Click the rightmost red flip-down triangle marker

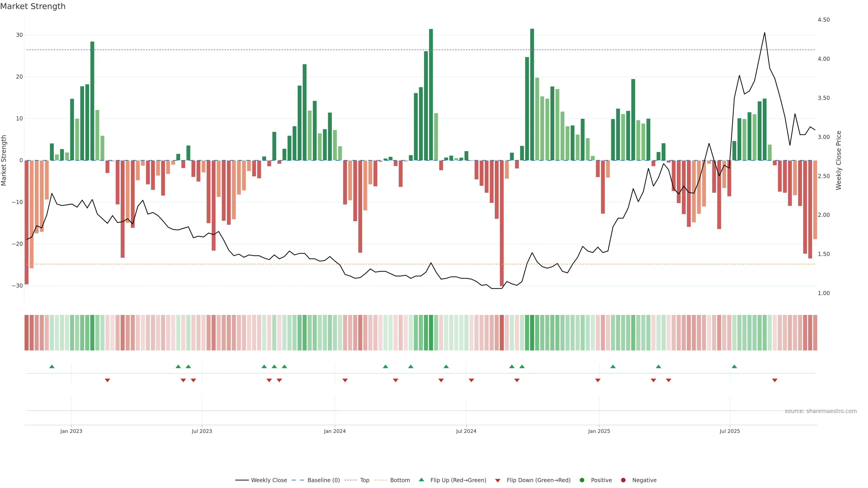click(775, 380)
